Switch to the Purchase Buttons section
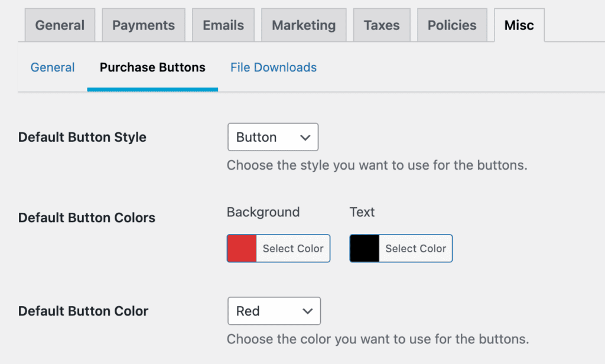This screenshot has width=605, height=364. 152,67
